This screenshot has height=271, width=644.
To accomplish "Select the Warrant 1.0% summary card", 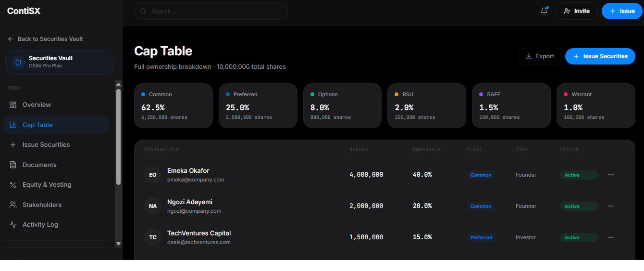I will [596, 106].
